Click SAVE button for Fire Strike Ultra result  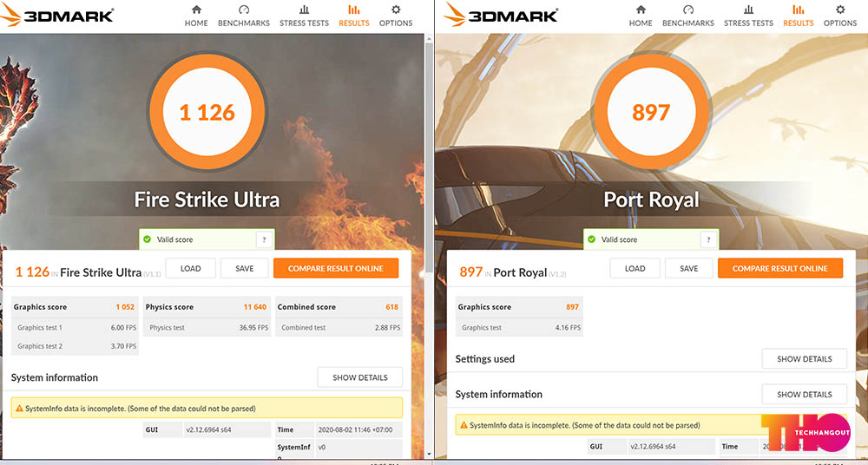[x=244, y=268]
